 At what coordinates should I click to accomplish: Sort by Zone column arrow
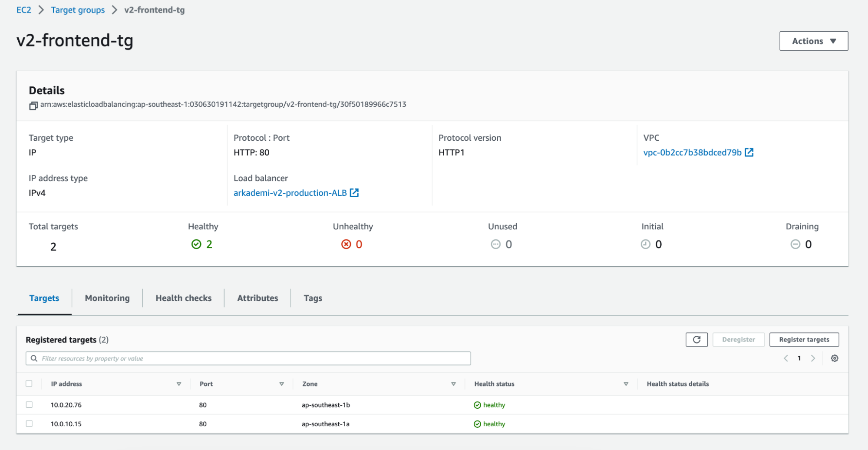pyautogui.click(x=453, y=384)
